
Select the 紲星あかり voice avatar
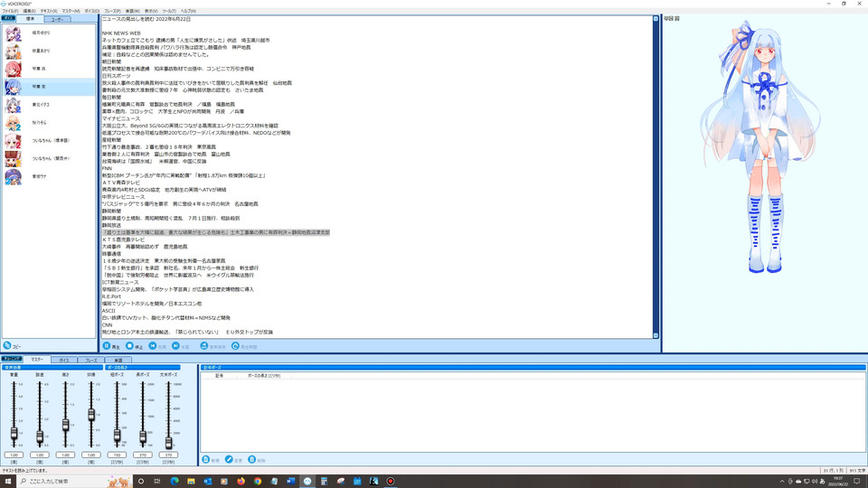click(14, 51)
